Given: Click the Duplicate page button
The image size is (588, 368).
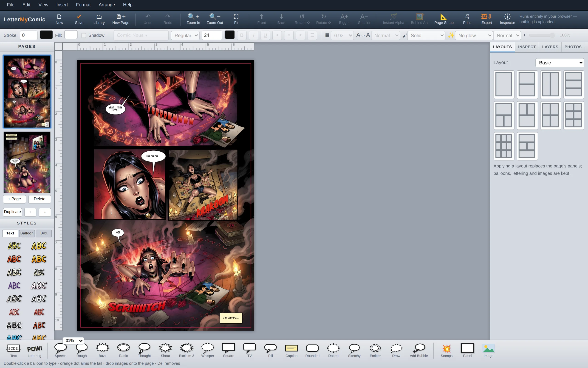Looking at the screenshot, I should click(12, 212).
